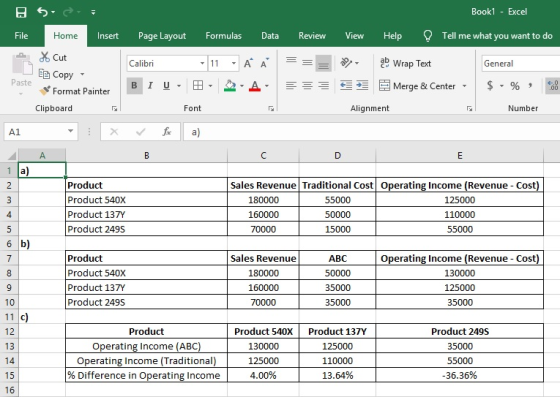This screenshot has height=397, width=560.
Task: Click the Copy button
Action: (56, 74)
